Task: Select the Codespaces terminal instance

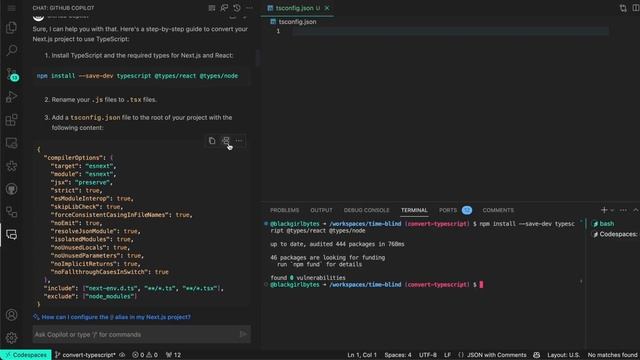Action: tap(616, 234)
